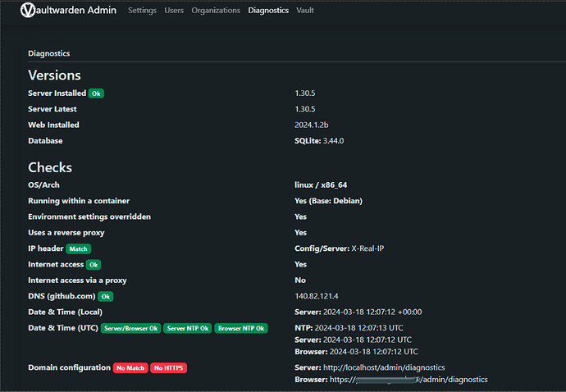This screenshot has width=566, height=392.
Task: Click the SQLite: 3.44.0 database value
Action: pyautogui.click(x=319, y=141)
